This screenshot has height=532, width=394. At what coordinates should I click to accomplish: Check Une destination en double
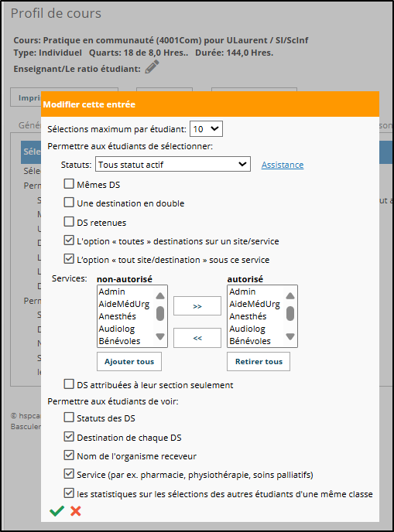point(69,203)
